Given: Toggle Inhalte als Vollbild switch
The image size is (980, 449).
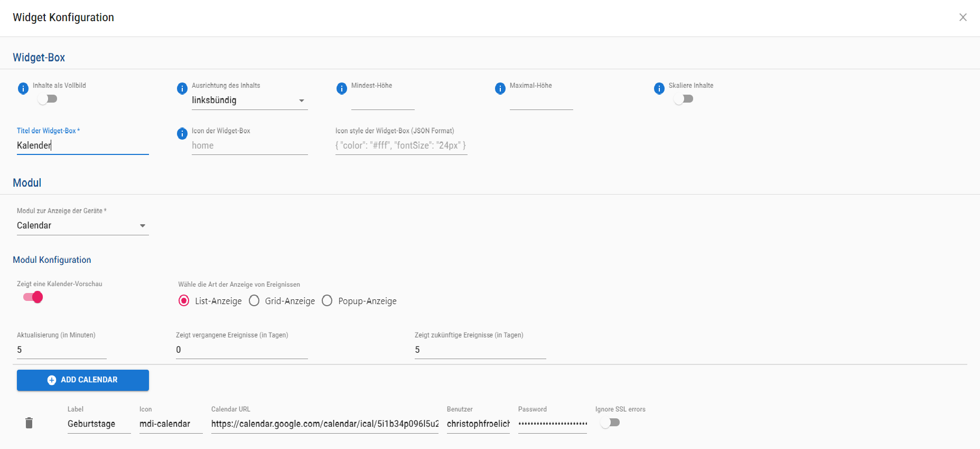Looking at the screenshot, I should click(x=48, y=99).
